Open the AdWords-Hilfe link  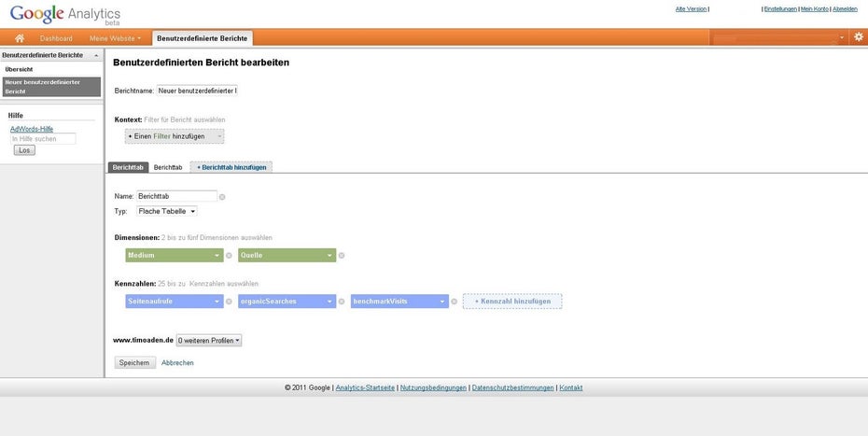tap(32, 129)
